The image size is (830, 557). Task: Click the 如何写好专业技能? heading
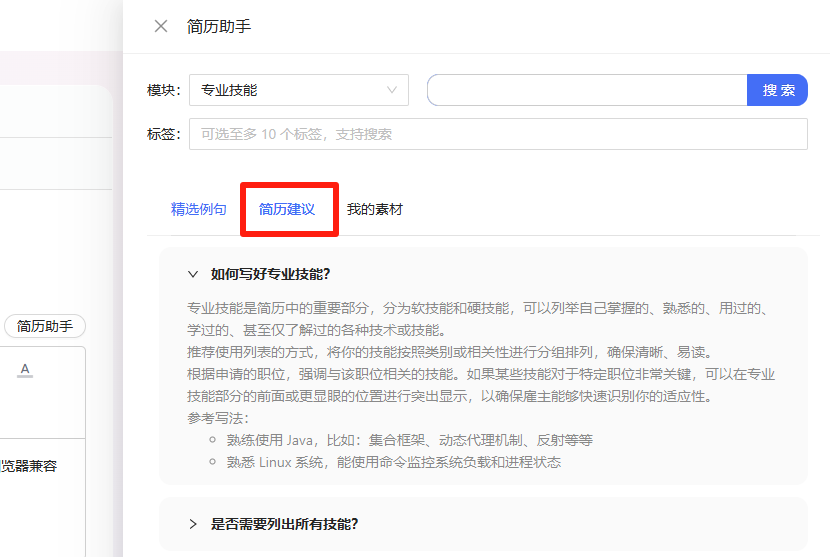(270, 274)
